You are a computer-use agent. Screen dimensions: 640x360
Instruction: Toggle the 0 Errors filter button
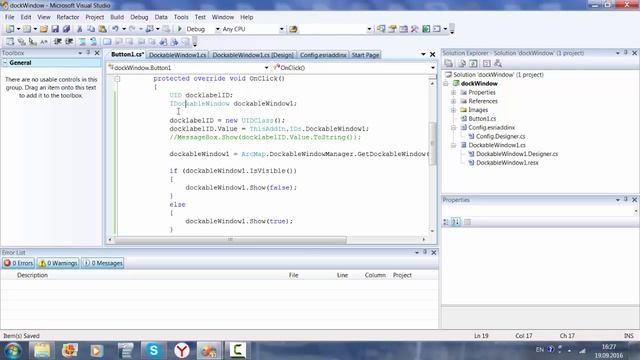click(x=18, y=263)
